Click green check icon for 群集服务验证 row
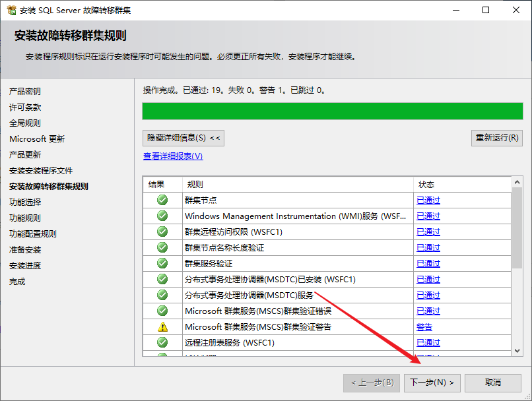Viewport: 532px width, 401px height. 162,264
